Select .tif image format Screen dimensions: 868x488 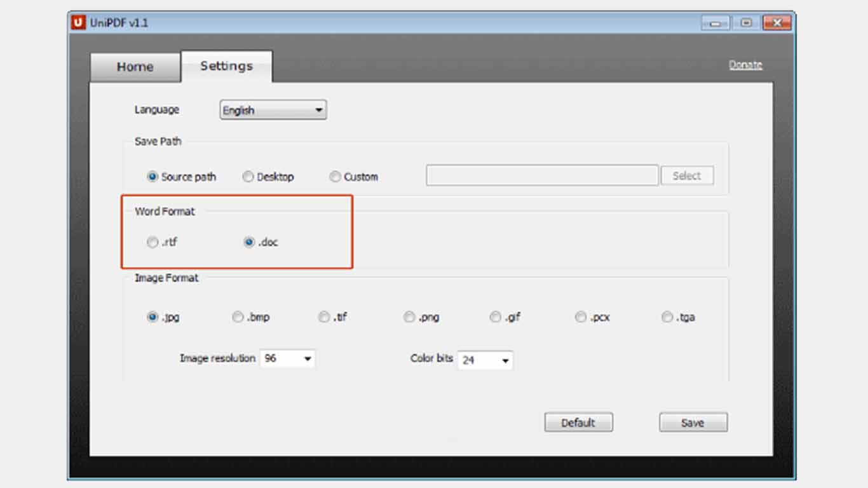click(333, 317)
